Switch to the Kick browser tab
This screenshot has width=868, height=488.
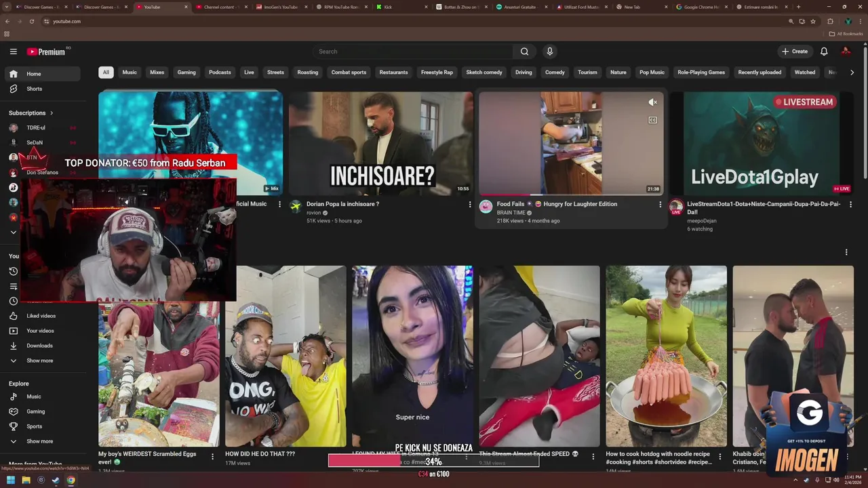tap(403, 7)
